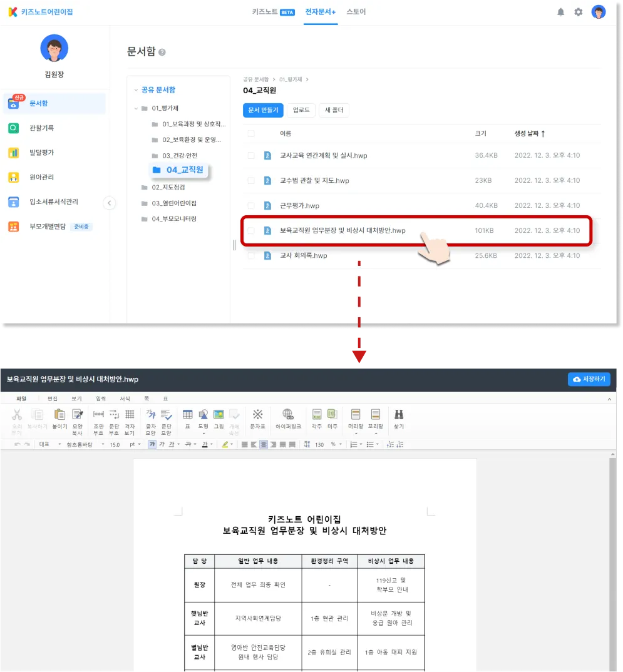Open the 편집 menu
The image size is (623, 672).
click(53, 399)
